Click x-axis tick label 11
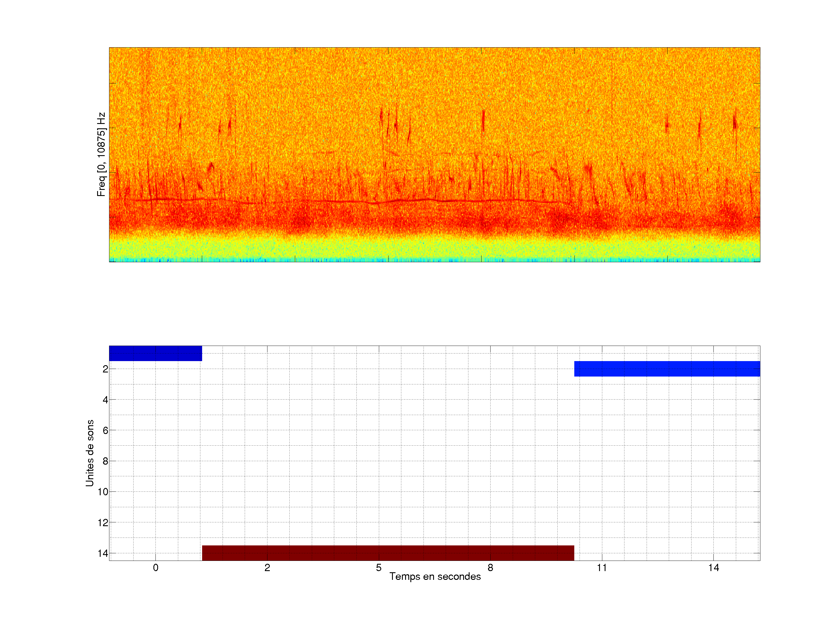This screenshot has width=840, height=630. pyautogui.click(x=602, y=568)
